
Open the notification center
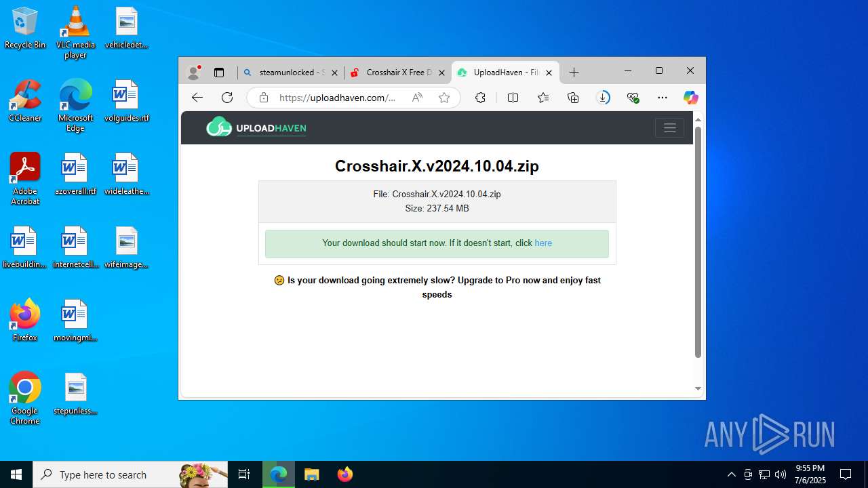tap(846, 474)
